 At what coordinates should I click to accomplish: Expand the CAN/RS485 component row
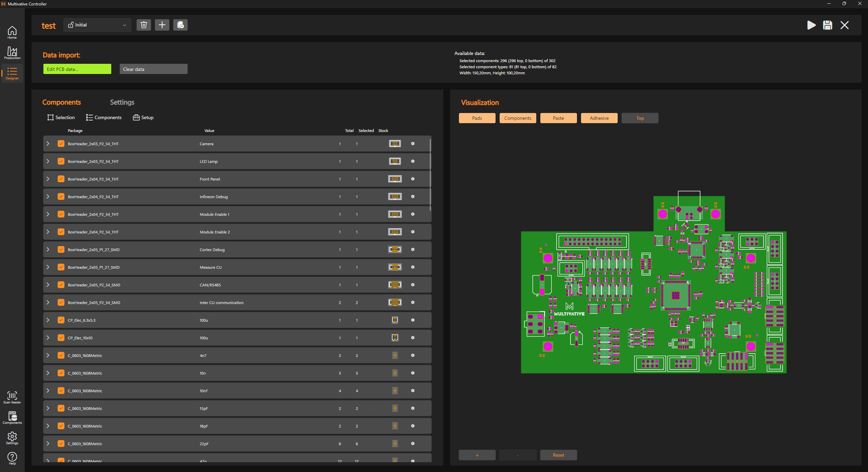[x=48, y=285]
